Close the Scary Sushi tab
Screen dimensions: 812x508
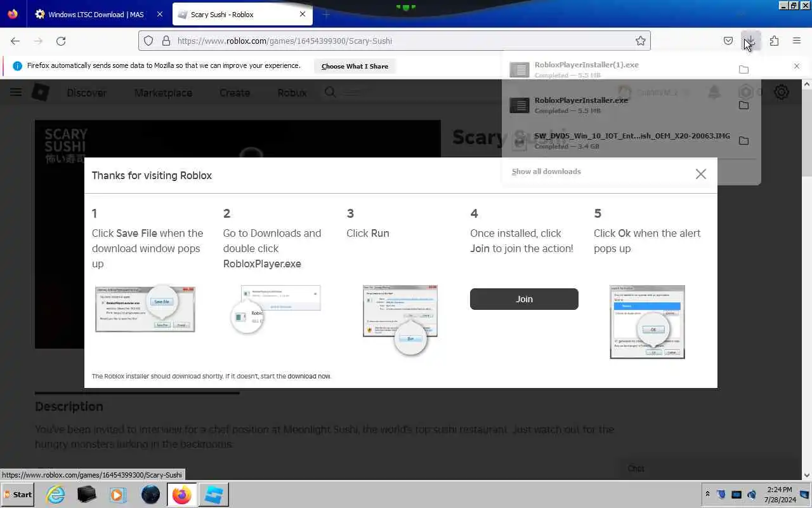pos(303,14)
